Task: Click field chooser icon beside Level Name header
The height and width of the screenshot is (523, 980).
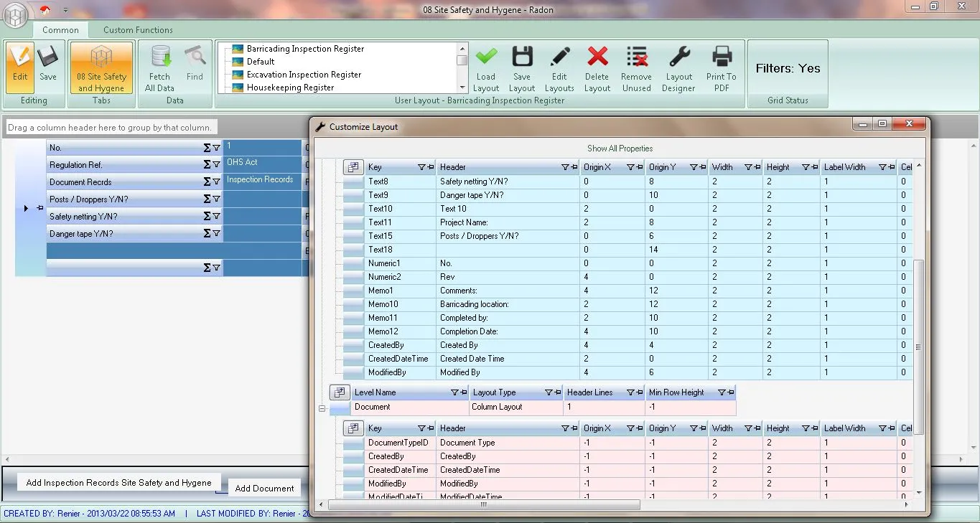Action: tap(339, 392)
